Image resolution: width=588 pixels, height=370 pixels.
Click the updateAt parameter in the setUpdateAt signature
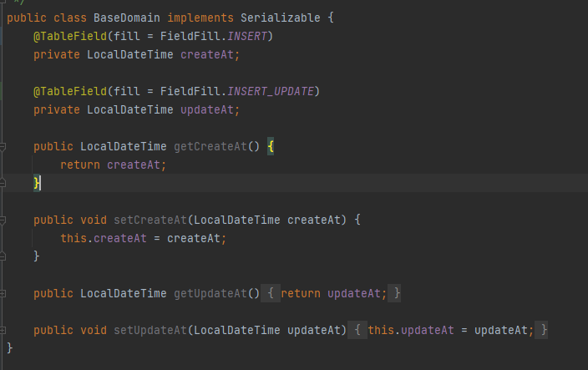314,330
